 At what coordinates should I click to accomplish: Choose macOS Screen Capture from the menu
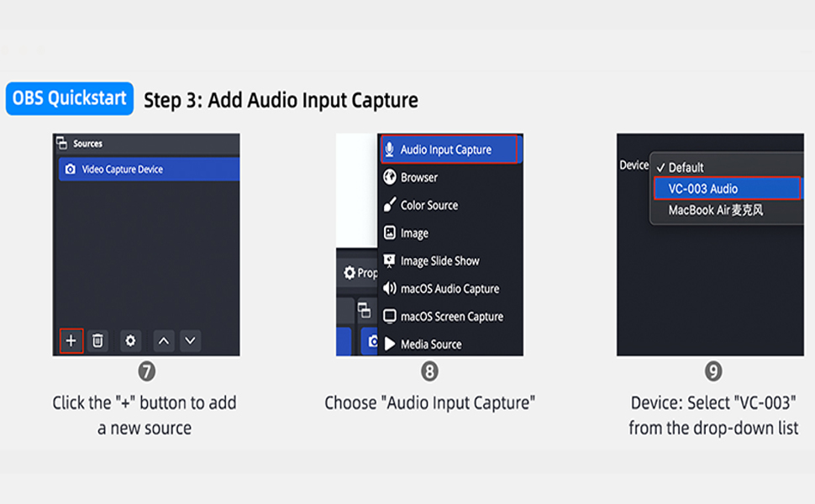450,317
